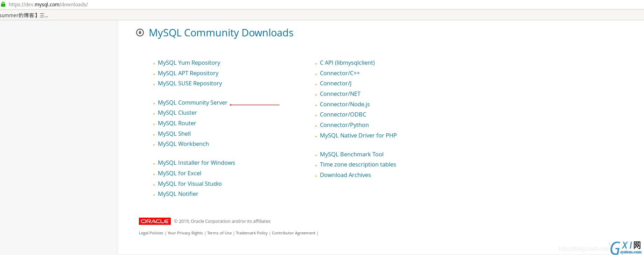Viewport: 644px width, 255px height.
Task: Open MySQL Notifier link
Action: pyautogui.click(x=178, y=194)
